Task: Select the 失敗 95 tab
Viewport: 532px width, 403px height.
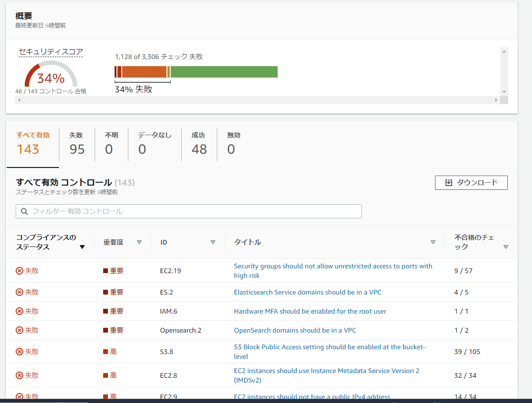Action: coord(77,144)
